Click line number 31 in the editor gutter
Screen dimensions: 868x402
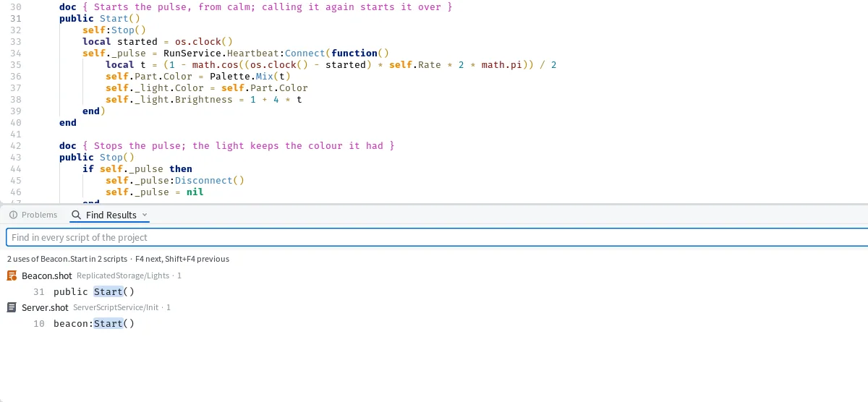point(16,18)
